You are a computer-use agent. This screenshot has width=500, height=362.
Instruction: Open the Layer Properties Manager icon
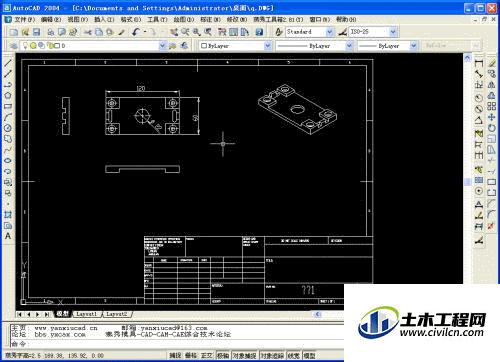13,46
